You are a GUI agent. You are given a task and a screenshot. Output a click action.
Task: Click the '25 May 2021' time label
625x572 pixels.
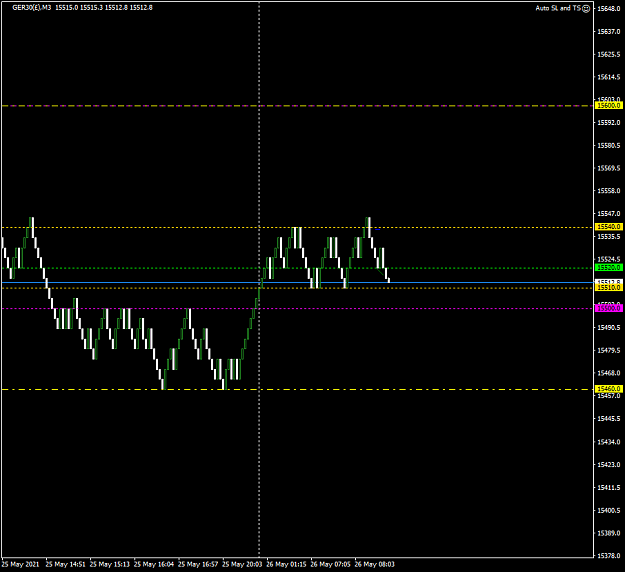point(20,564)
